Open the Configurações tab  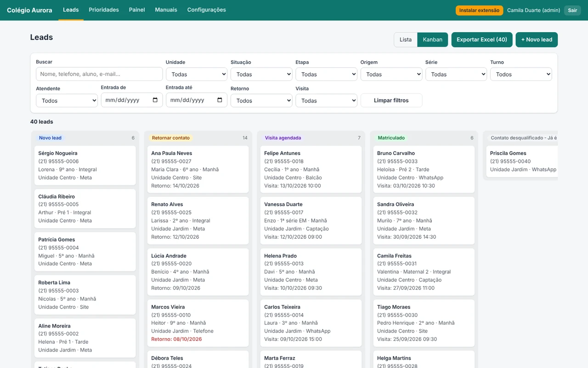(x=207, y=10)
